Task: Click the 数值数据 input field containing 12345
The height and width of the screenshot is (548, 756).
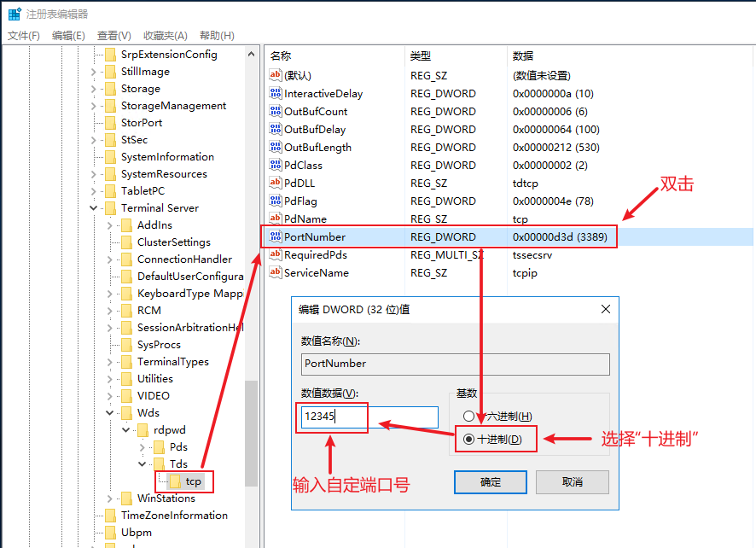Action: (x=369, y=417)
